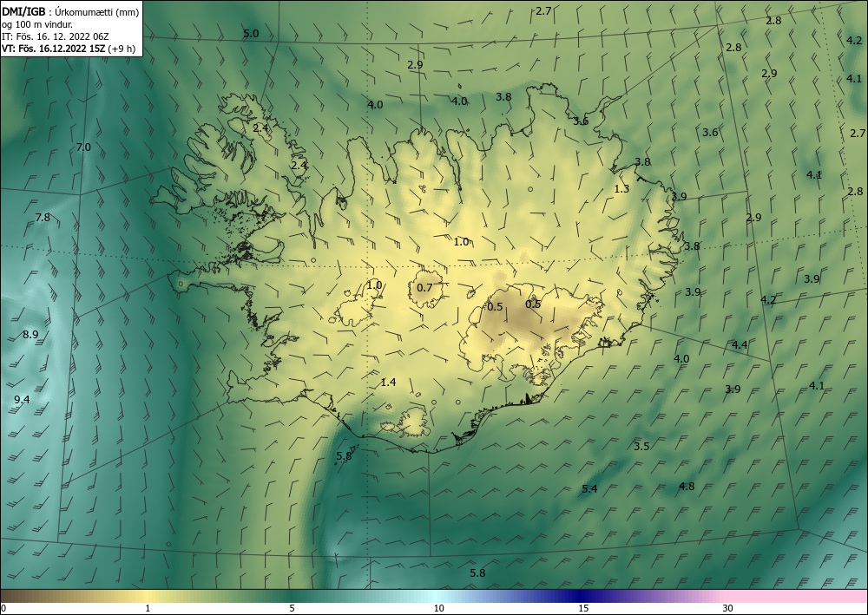This screenshot has height=615, width=868.
Task: Click the brown start of the color bar
Action: (x=23, y=596)
